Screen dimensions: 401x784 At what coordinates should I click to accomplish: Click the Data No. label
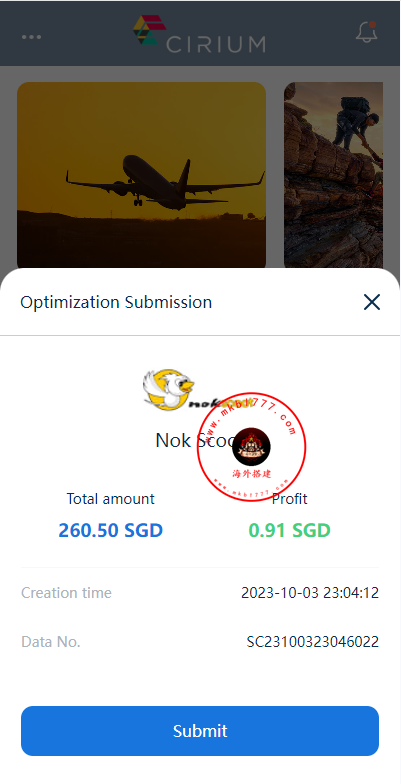50,642
